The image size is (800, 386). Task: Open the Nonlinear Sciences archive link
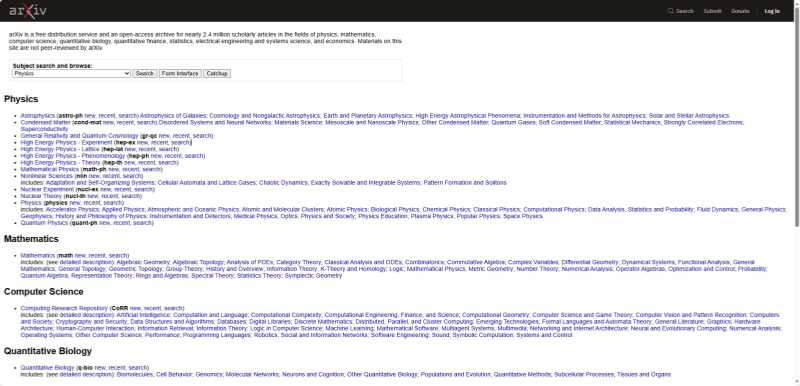[46, 176]
